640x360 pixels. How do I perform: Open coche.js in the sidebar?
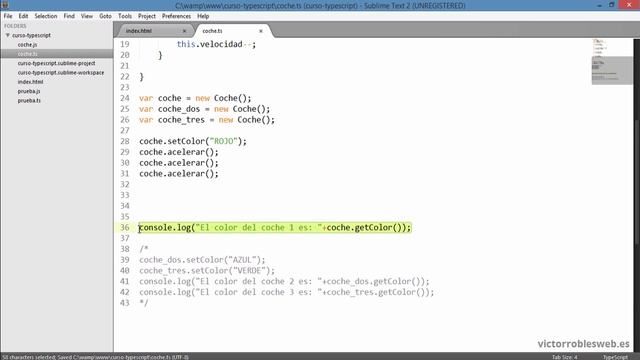(27, 44)
